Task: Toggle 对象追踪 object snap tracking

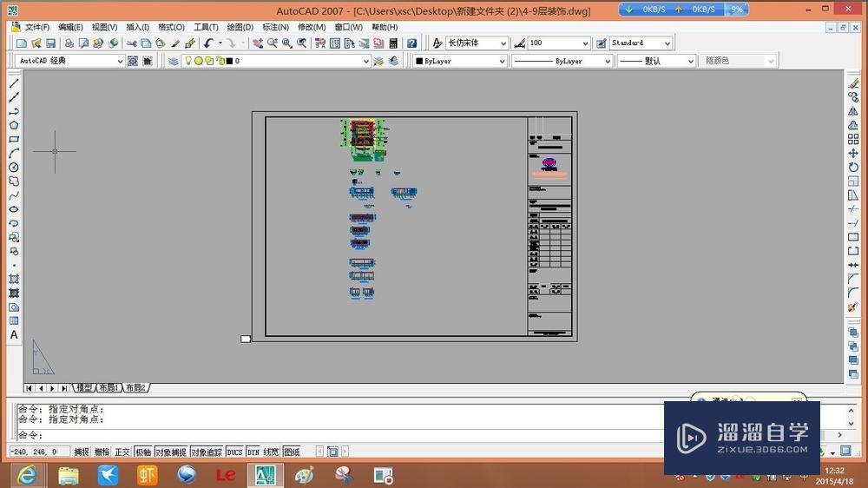Action: pyautogui.click(x=207, y=452)
